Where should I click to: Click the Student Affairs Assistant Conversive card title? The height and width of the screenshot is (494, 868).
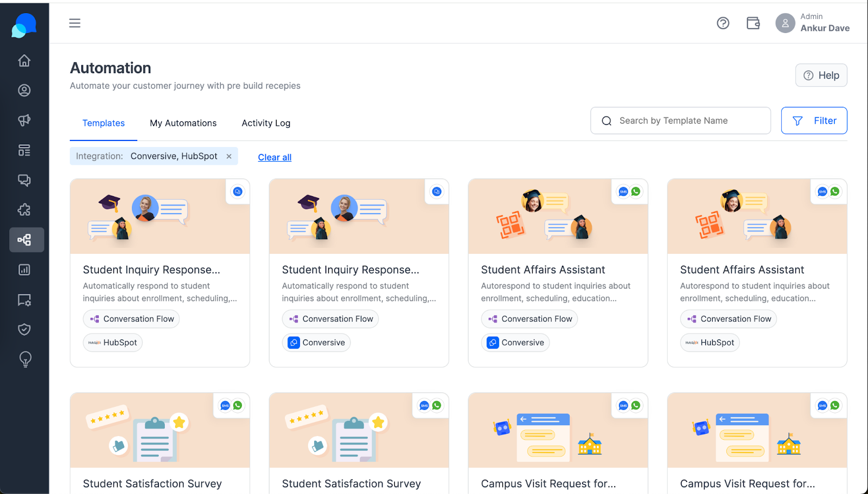(543, 270)
